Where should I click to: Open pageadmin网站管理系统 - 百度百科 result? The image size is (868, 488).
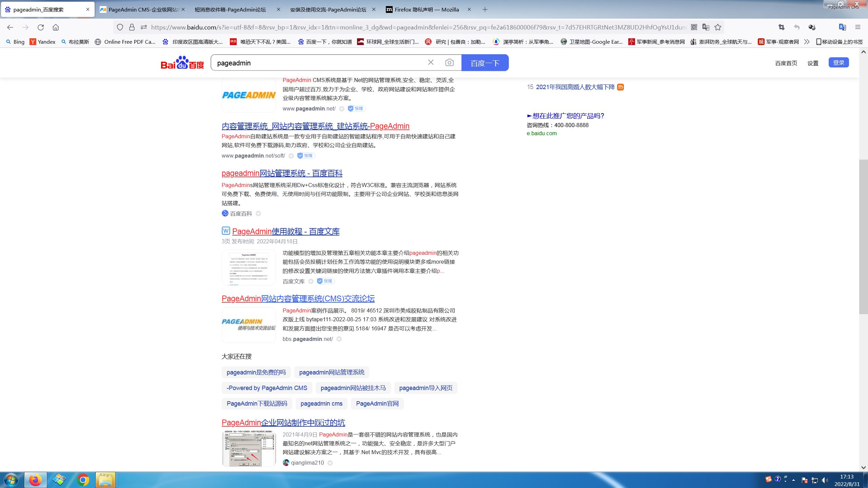(282, 173)
